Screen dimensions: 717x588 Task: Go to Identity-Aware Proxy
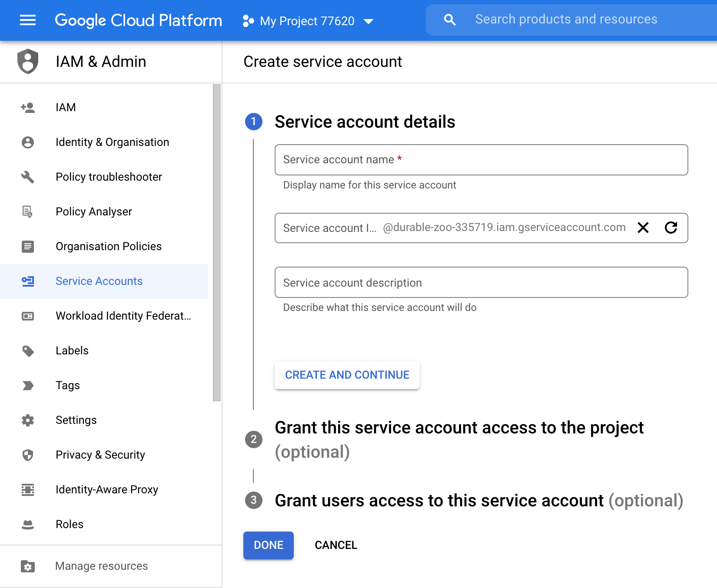pyautogui.click(x=104, y=489)
